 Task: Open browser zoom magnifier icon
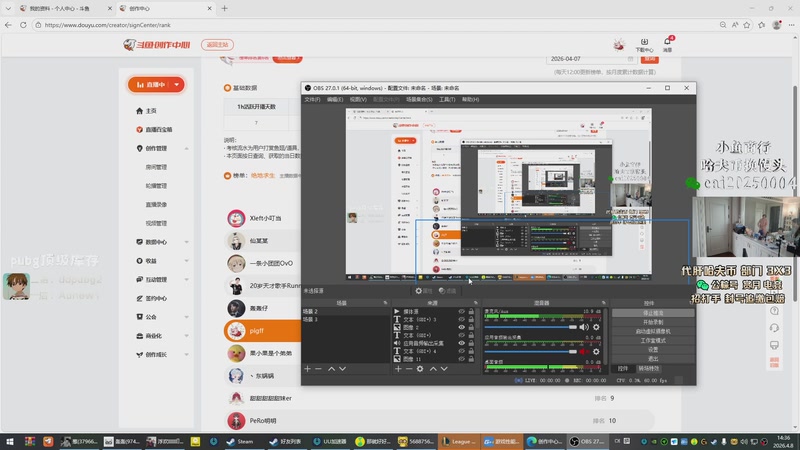click(x=723, y=24)
